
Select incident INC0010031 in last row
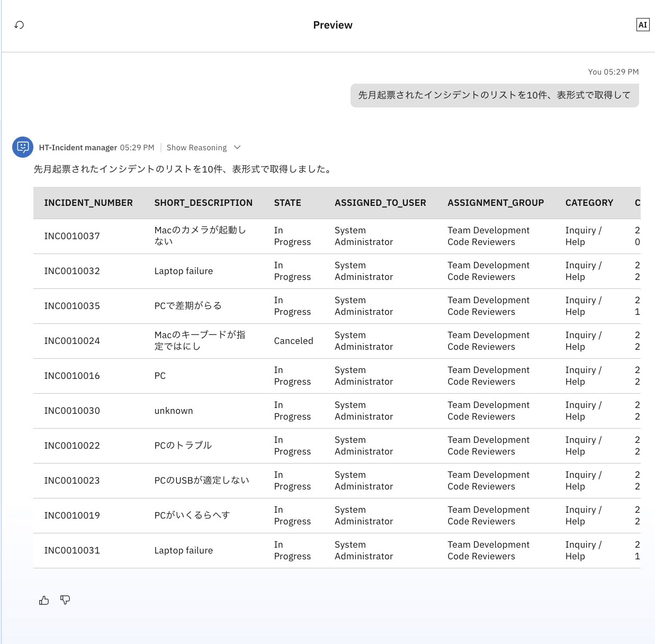(72, 550)
